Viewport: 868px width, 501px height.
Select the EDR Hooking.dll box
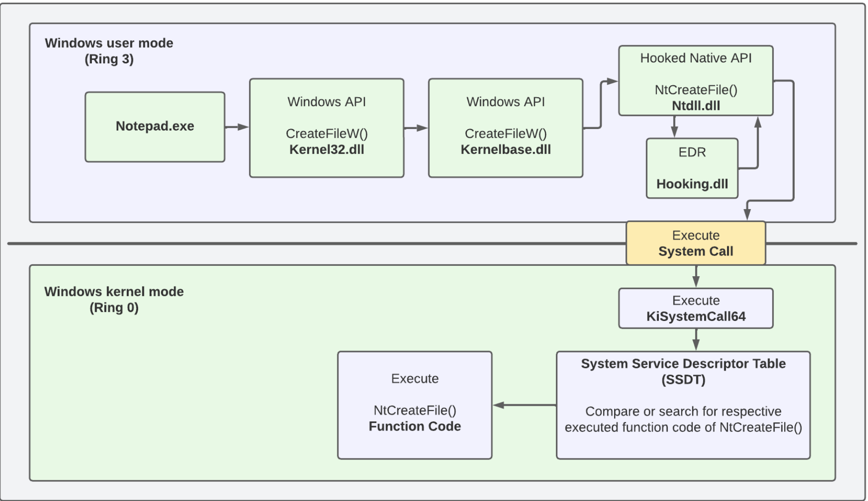coord(692,168)
